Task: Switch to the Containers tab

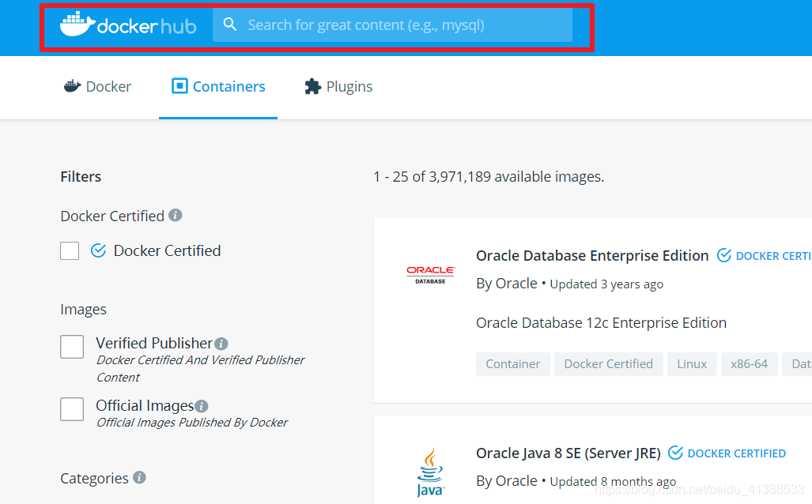Action: pyautogui.click(x=218, y=86)
